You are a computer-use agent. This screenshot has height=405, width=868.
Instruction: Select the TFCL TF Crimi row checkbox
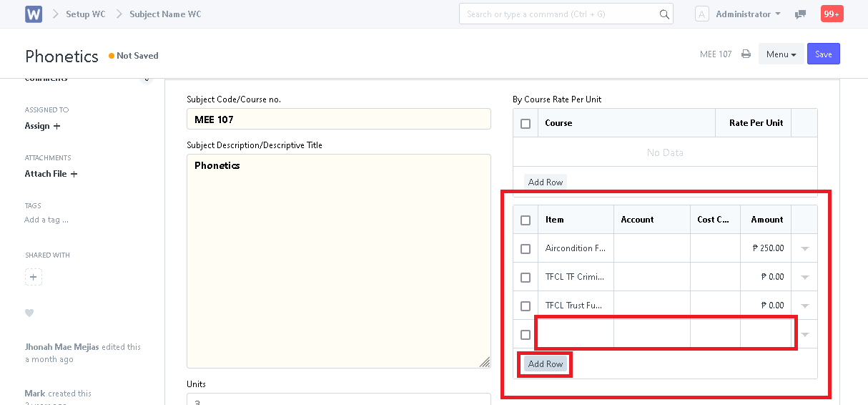coord(526,278)
